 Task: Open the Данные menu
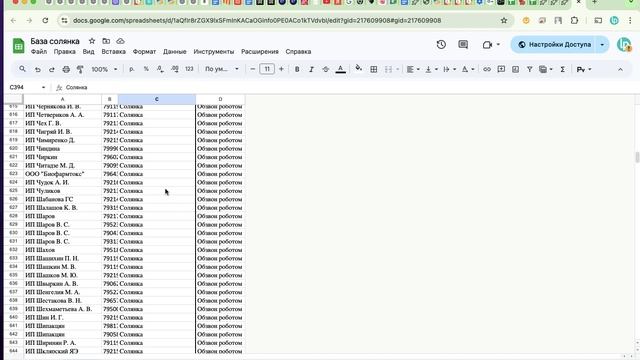175,52
